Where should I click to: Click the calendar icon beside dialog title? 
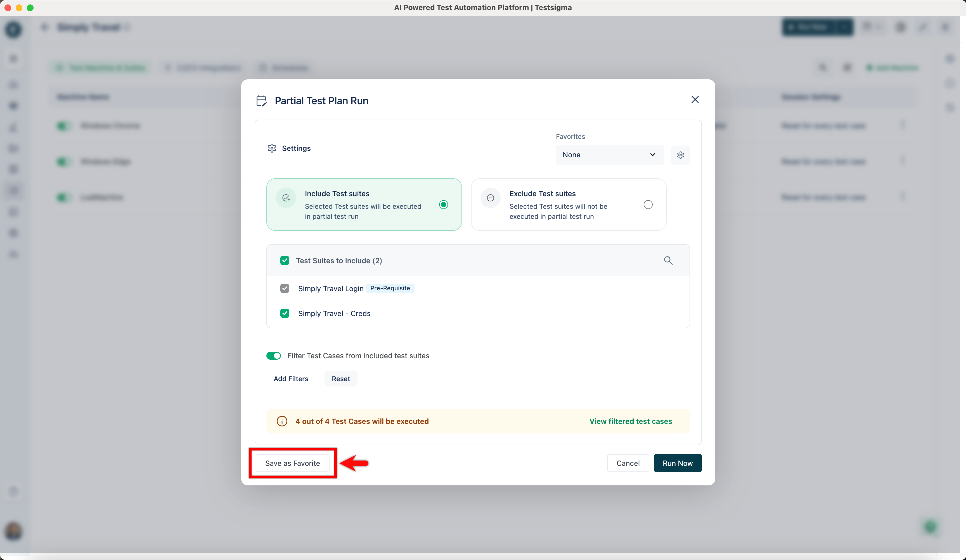pos(261,101)
